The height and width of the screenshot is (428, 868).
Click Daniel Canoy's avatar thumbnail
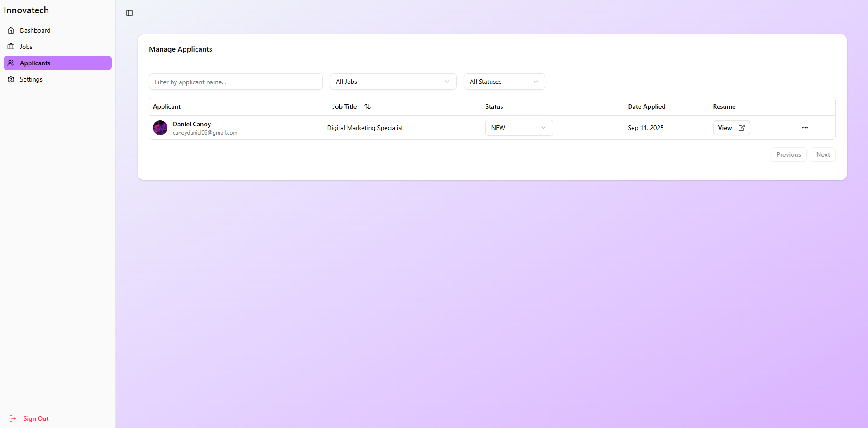pyautogui.click(x=160, y=128)
